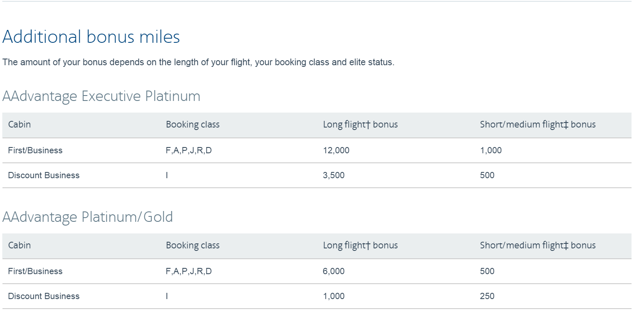
Task: Click Short/medium flight bonus header in Executive Platinum table
Action: (538, 124)
